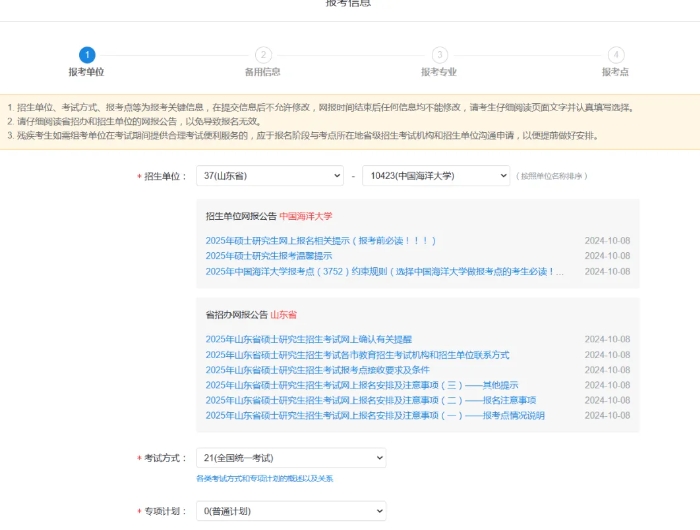
Task: Click the step 1 circle icon
Action: click(x=87, y=55)
